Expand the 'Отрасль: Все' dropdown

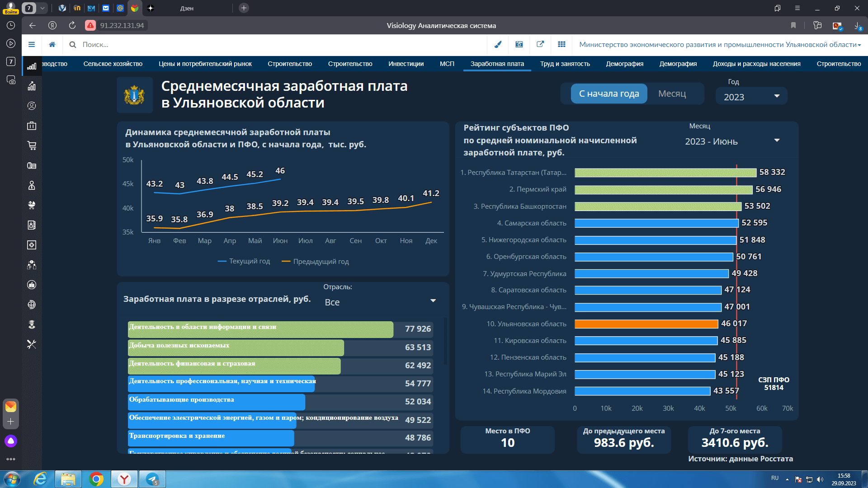pyautogui.click(x=380, y=302)
